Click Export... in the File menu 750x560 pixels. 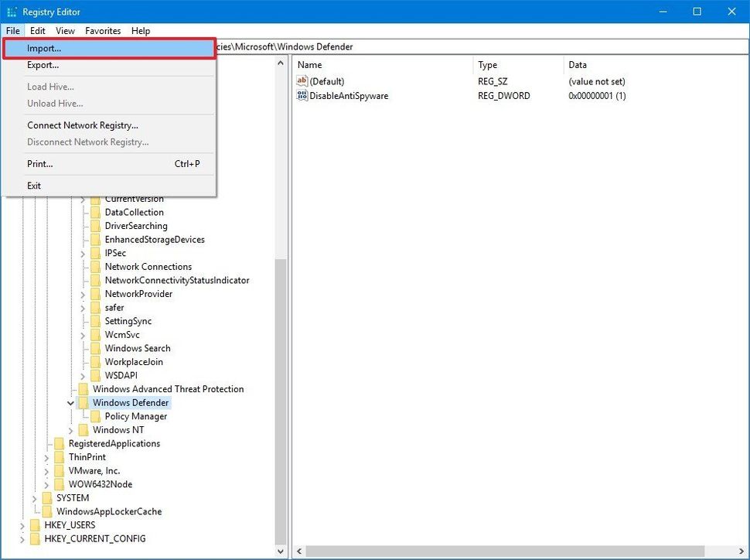(44, 65)
